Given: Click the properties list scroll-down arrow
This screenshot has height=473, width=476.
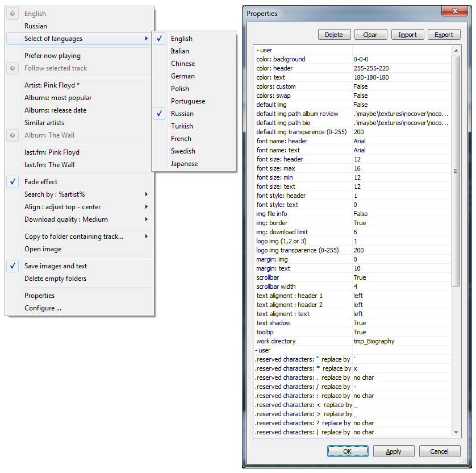Looking at the screenshot, I should coord(456,433).
